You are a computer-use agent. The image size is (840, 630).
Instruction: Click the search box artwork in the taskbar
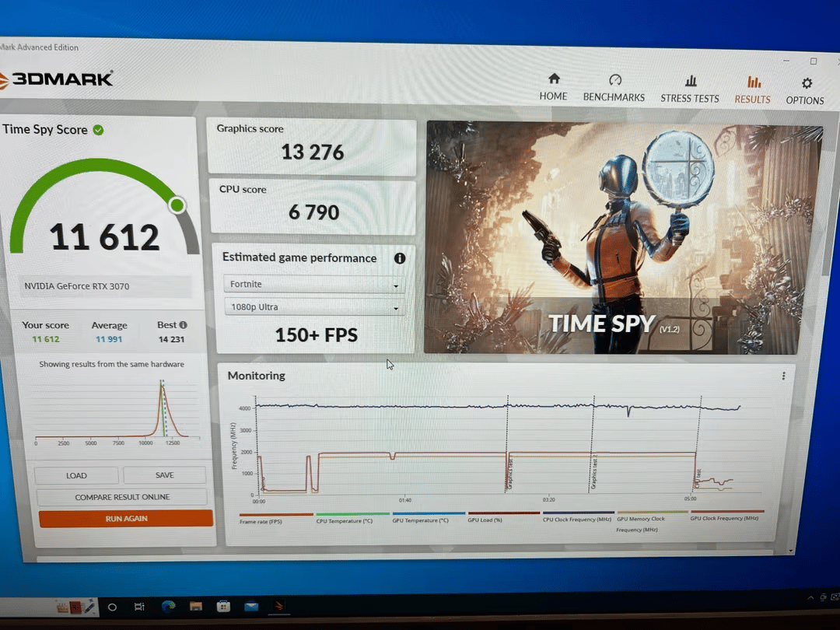tap(76, 607)
